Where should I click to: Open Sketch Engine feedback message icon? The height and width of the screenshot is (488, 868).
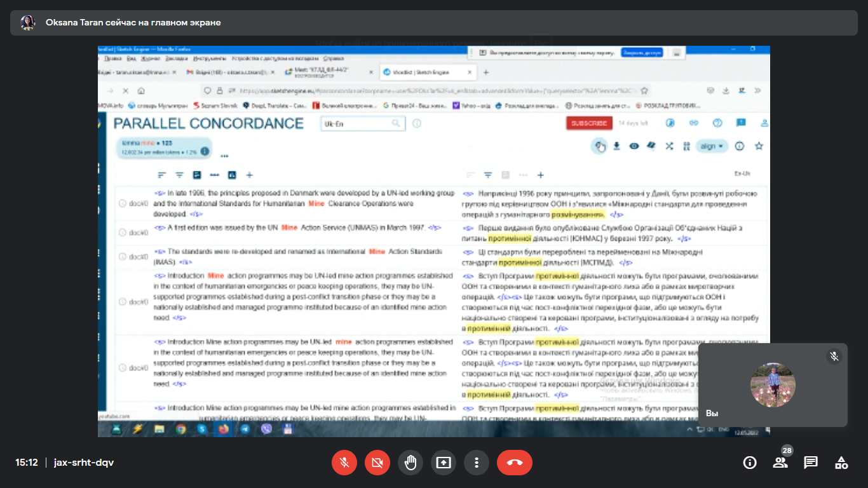tap(741, 123)
